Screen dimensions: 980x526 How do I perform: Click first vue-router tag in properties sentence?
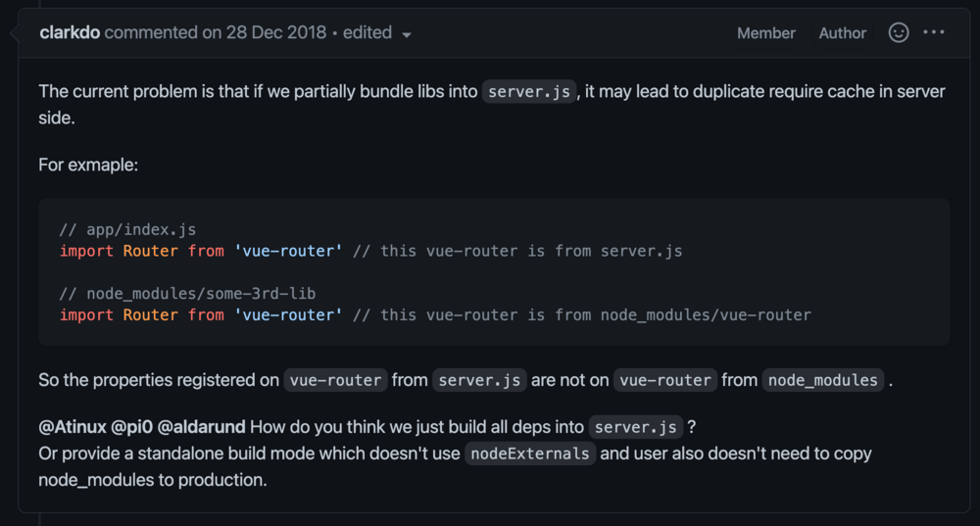click(x=335, y=380)
